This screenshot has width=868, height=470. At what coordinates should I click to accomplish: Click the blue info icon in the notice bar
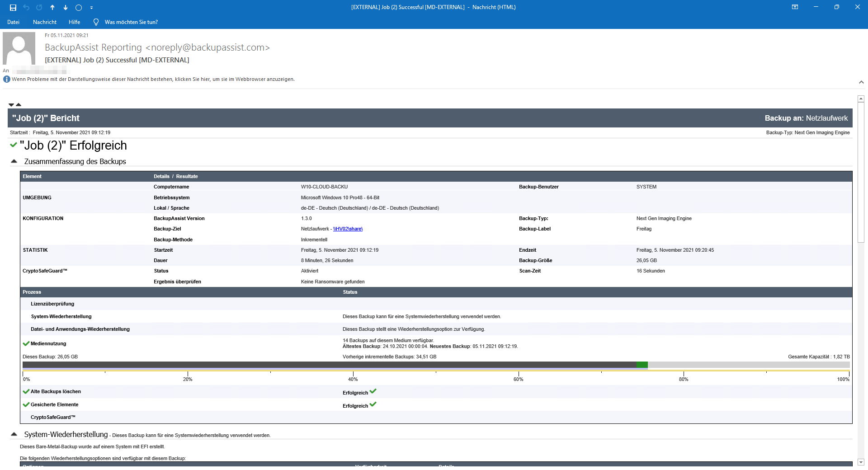(7, 79)
